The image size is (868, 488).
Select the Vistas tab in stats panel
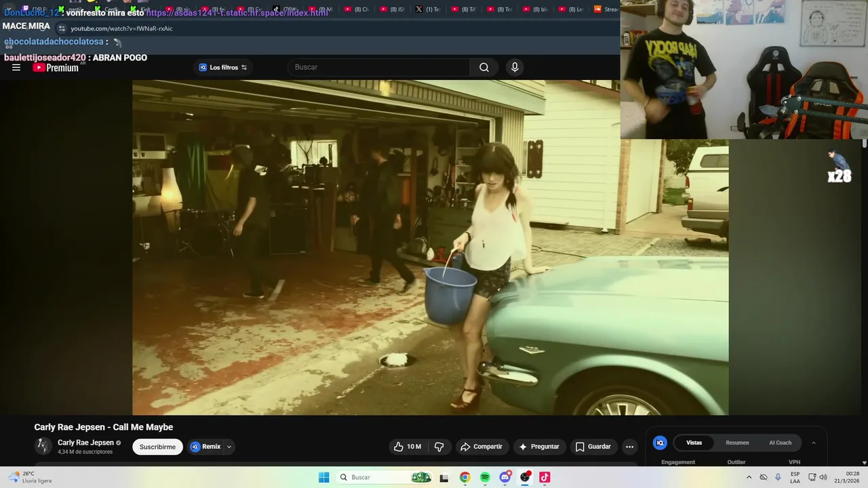point(694,443)
